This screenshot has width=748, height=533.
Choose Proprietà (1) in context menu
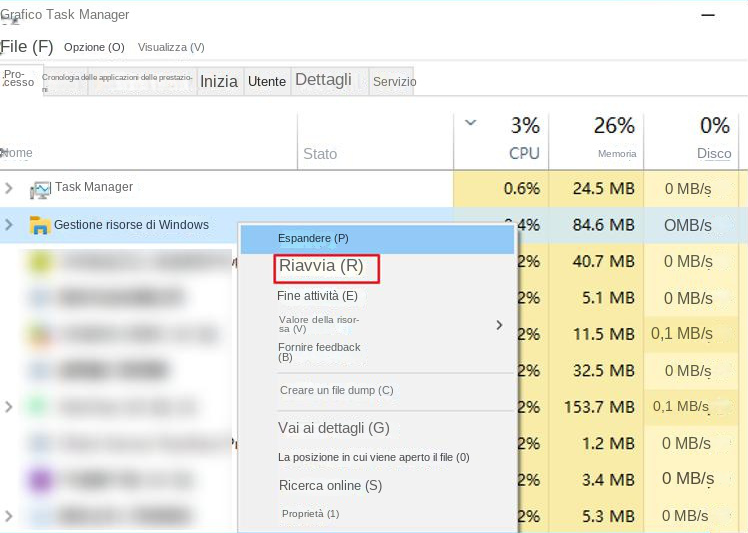[x=311, y=514]
